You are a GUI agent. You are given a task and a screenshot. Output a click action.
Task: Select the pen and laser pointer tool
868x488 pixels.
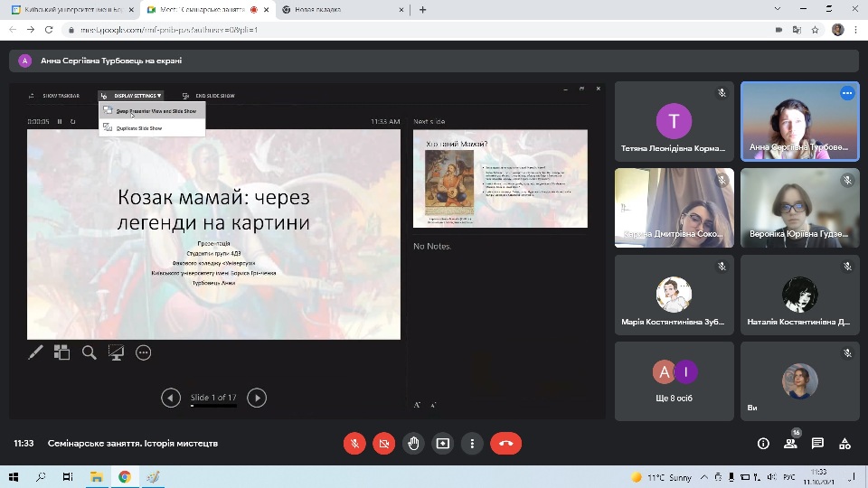[35, 352]
